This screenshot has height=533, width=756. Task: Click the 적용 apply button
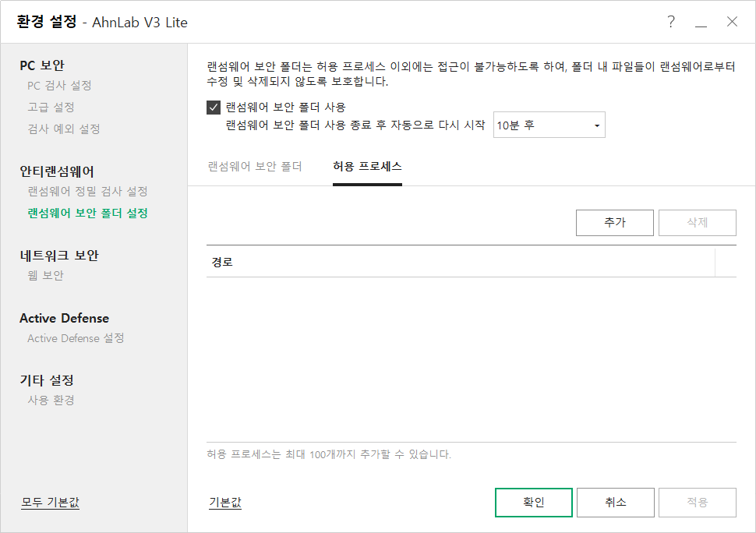pyautogui.click(x=698, y=502)
